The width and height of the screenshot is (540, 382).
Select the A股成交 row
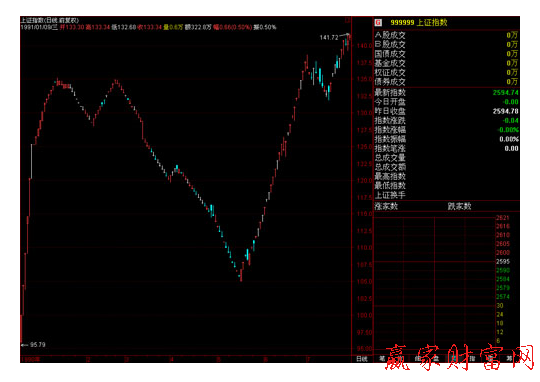coord(447,35)
